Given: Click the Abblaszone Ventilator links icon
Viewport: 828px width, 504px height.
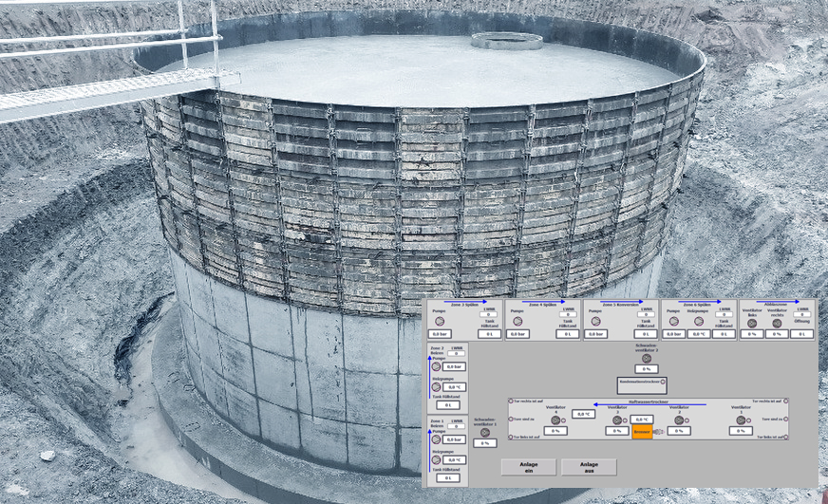Looking at the screenshot, I should click(751, 323).
